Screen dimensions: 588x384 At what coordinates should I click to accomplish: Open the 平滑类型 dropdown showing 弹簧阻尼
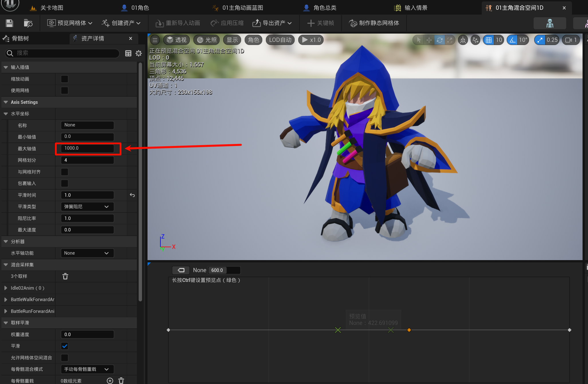click(x=87, y=206)
